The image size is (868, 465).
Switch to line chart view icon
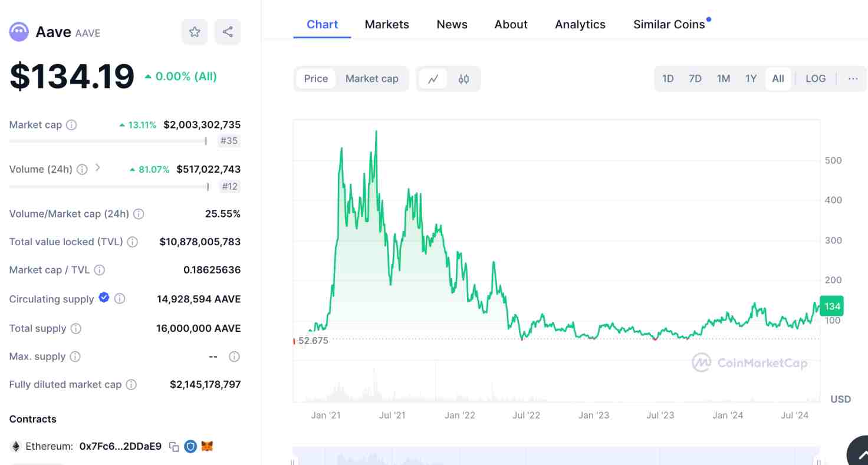click(x=433, y=79)
